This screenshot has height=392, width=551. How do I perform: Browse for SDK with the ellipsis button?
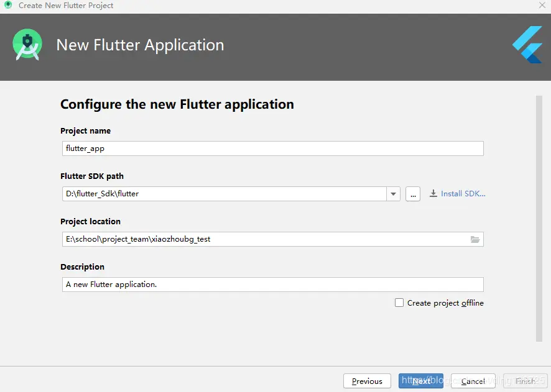(x=413, y=194)
